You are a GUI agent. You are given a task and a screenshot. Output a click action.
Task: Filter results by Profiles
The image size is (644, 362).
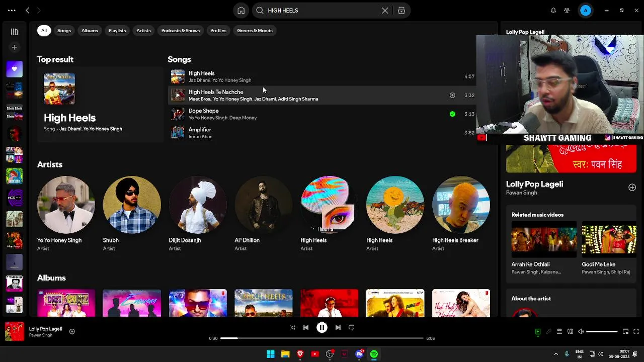pos(218,31)
